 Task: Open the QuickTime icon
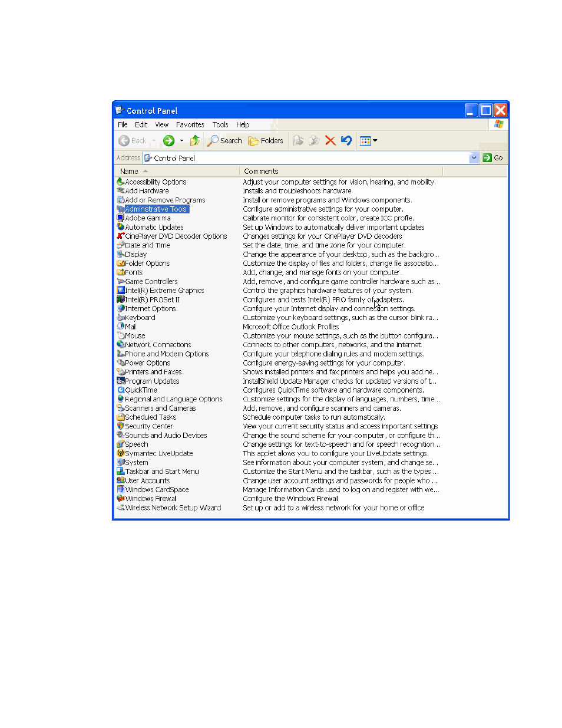(121, 390)
